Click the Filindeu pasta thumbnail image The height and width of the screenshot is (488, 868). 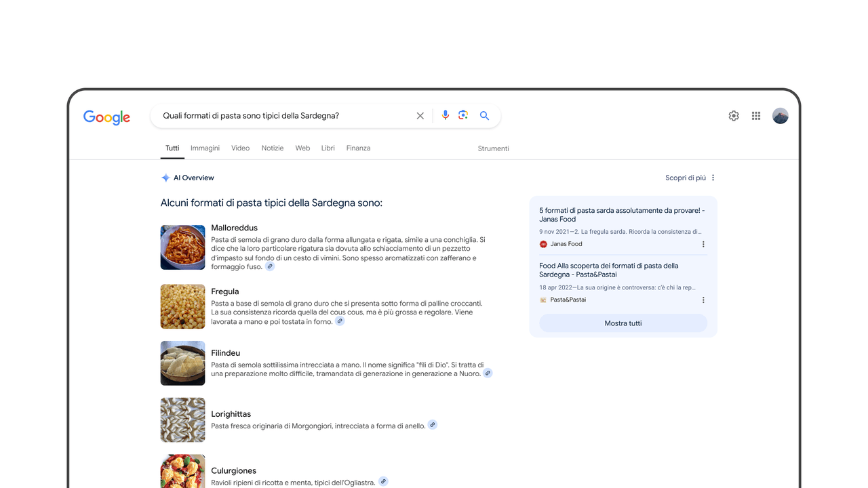coord(182,363)
